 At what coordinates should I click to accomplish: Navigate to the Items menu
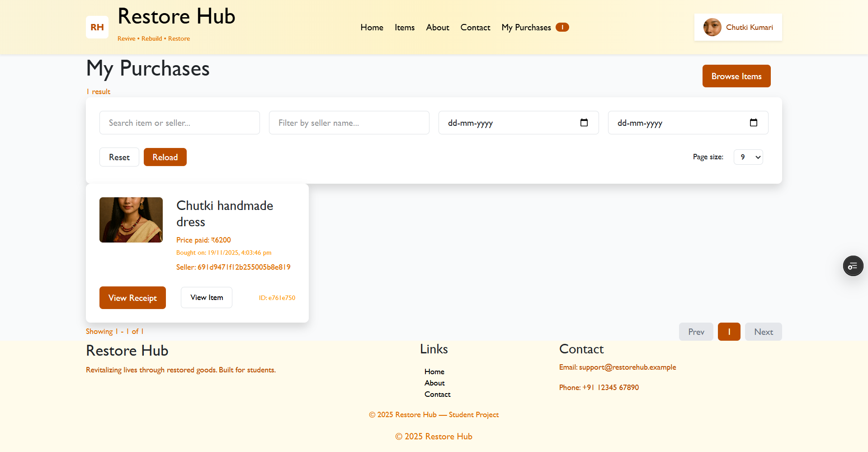coord(404,27)
